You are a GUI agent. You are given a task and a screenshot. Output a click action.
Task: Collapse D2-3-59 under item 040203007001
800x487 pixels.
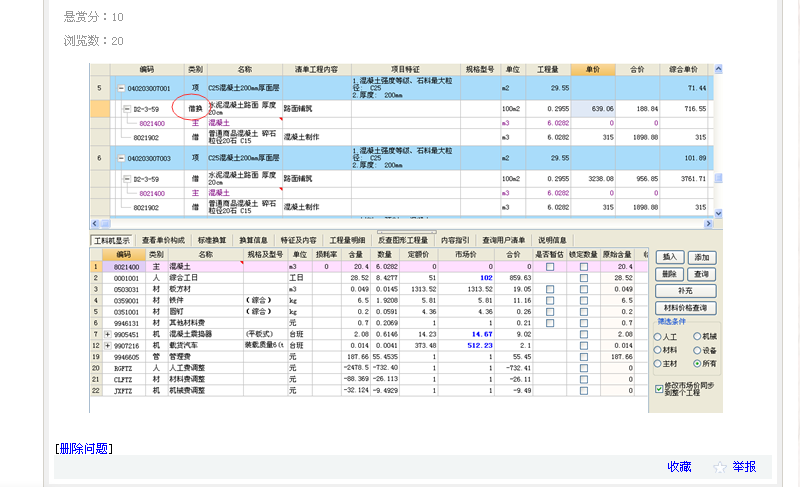click(127, 109)
